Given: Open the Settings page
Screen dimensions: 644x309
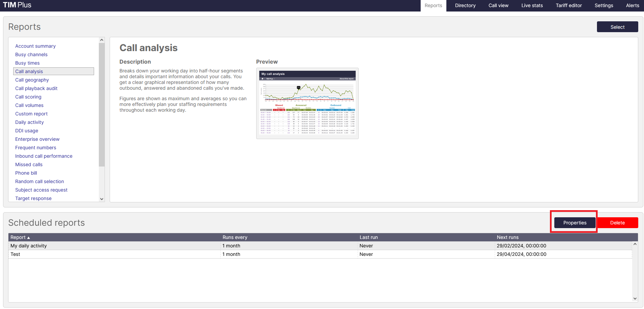Looking at the screenshot, I should tap(604, 5).
